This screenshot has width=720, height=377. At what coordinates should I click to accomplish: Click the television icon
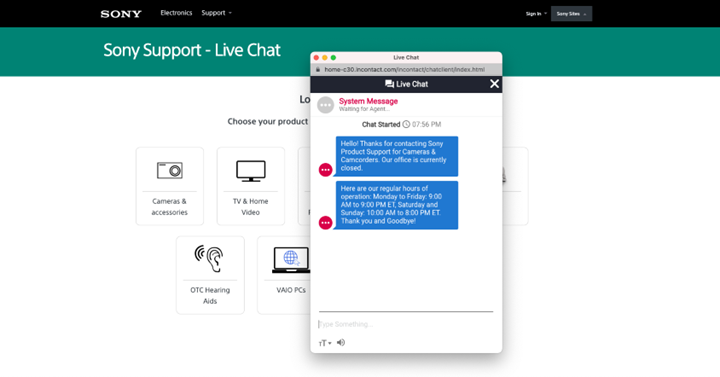tap(251, 171)
